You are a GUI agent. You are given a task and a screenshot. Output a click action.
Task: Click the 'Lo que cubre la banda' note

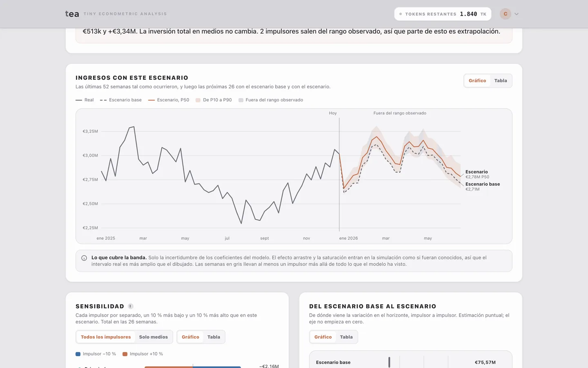coord(294,261)
